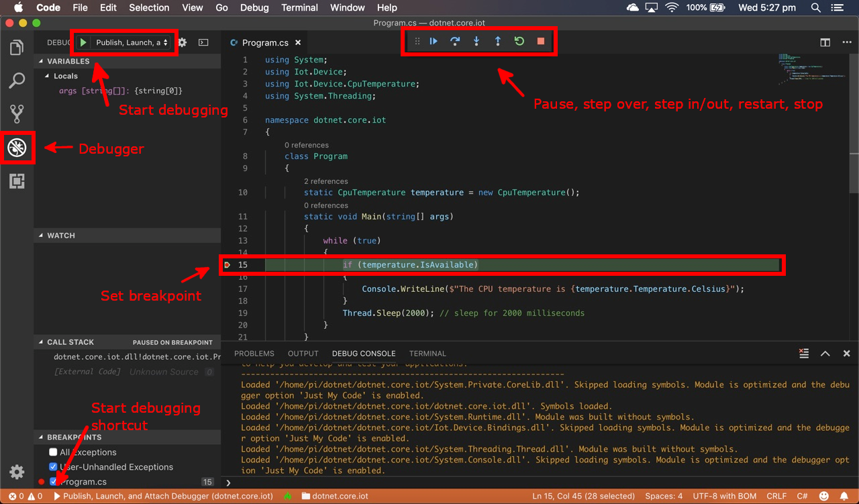The image size is (859, 504).
Task: Open the Selection menu
Action: coord(149,7)
